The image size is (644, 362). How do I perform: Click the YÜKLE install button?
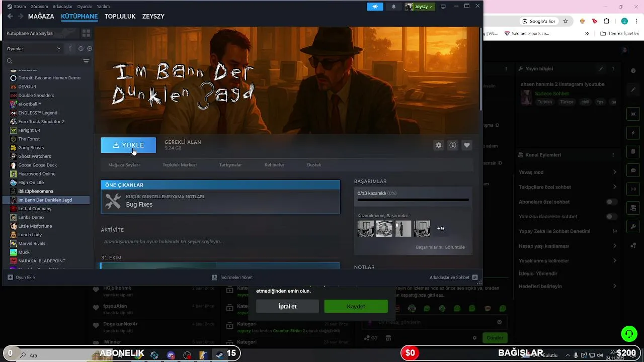point(128,145)
